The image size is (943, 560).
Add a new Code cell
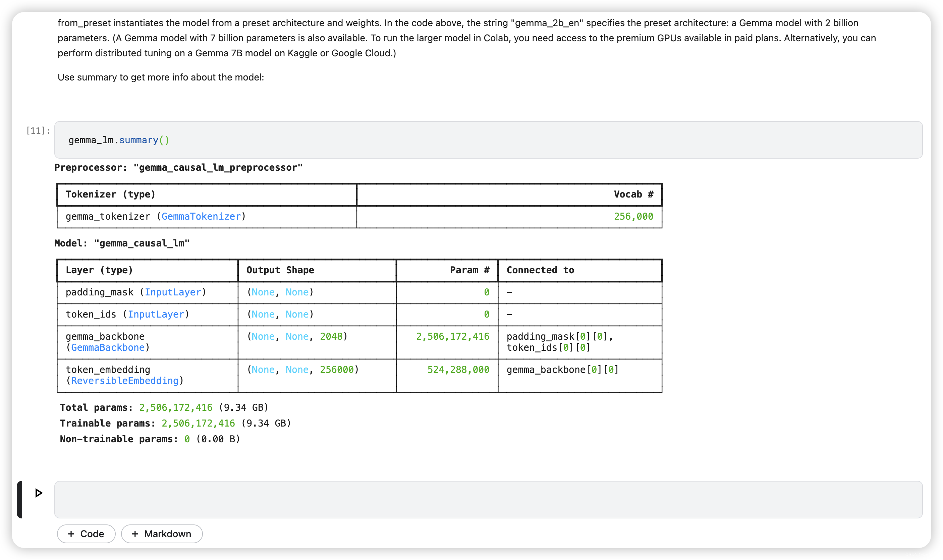[86, 534]
